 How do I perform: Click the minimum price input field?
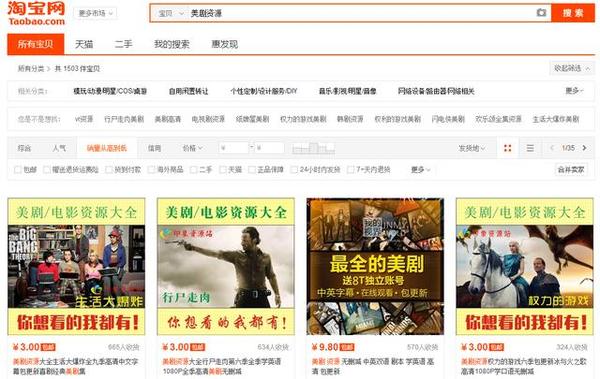click(x=234, y=148)
